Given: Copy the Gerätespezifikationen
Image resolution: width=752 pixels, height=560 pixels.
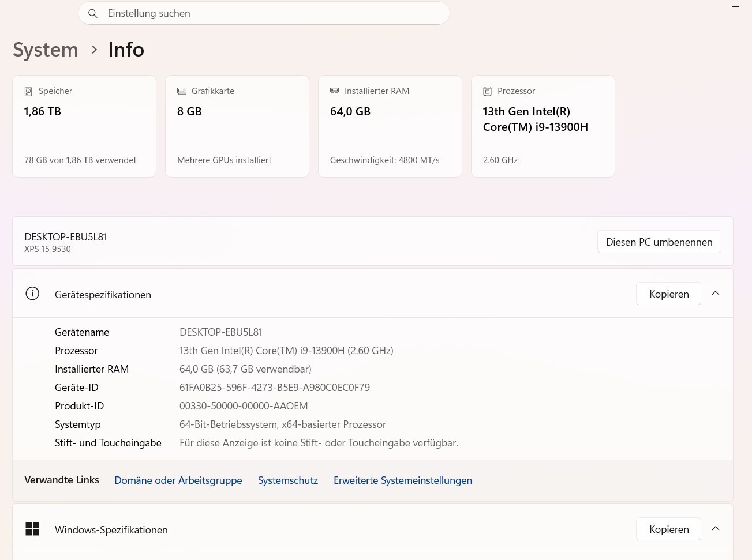Looking at the screenshot, I should 669,294.
